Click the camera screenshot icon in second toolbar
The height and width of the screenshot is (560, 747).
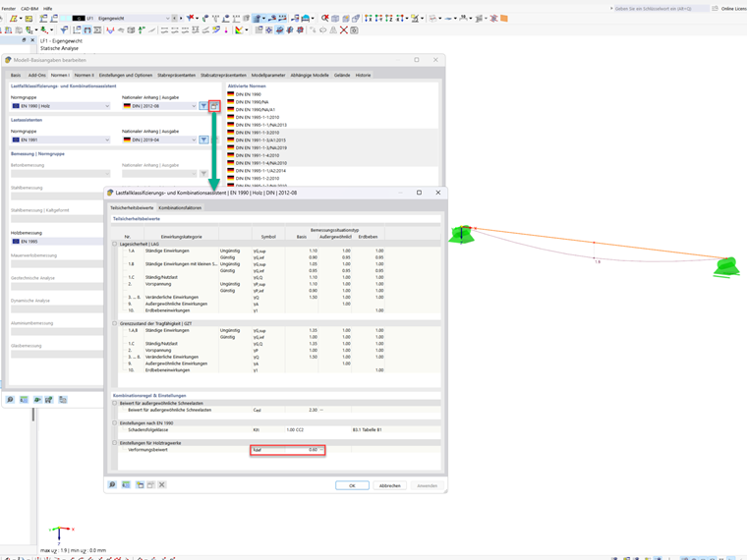point(354,30)
